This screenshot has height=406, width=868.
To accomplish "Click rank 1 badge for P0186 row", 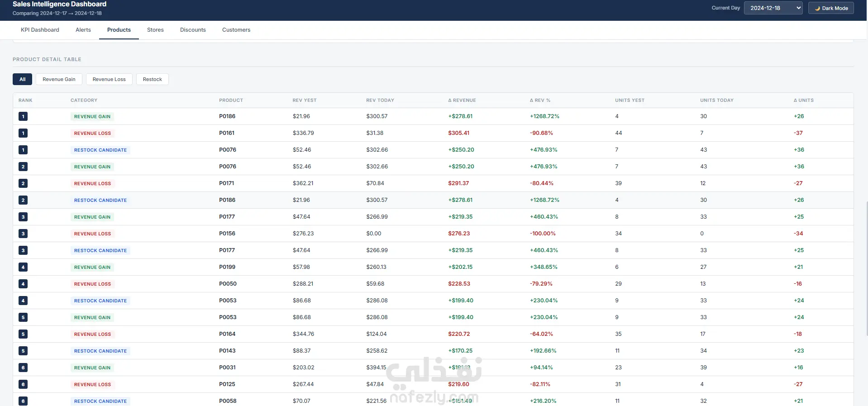I will 23,116.
